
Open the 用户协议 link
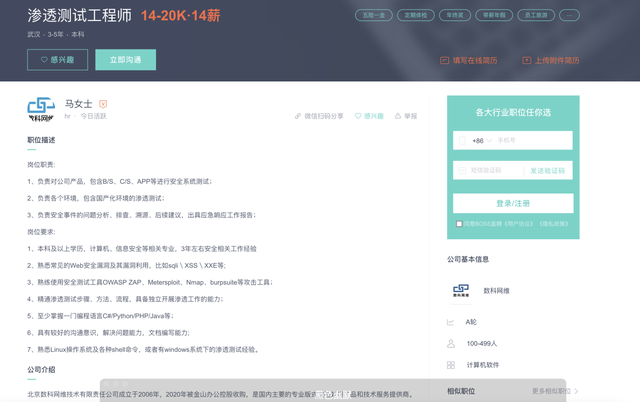pos(518,224)
